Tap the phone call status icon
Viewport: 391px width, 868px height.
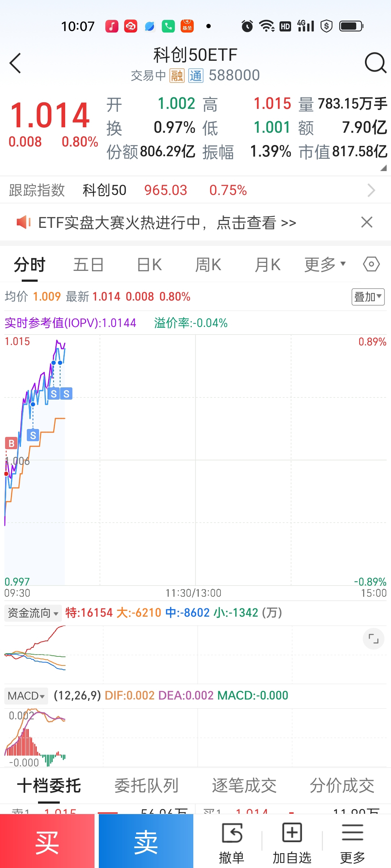[x=168, y=26]
